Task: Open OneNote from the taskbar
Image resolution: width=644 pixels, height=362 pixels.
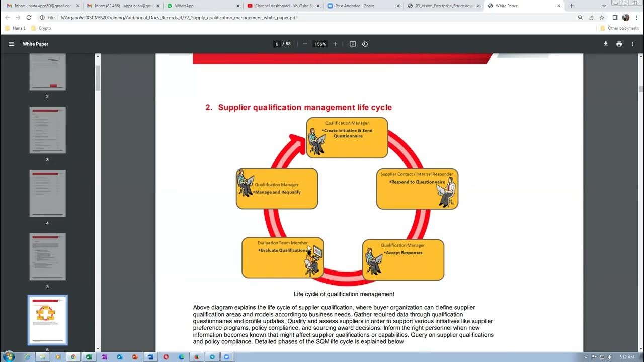Action: 104,357
